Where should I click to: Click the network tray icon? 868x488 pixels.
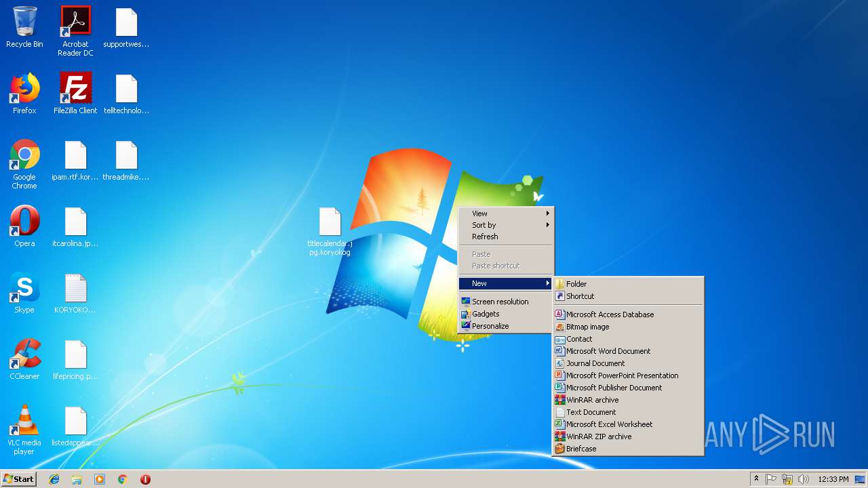(x=787, y=479)
